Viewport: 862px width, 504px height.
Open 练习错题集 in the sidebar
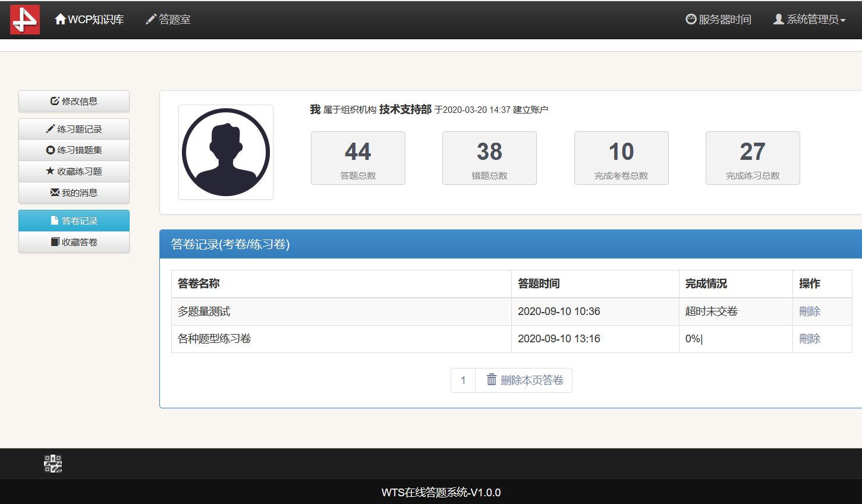(x=74, y=150)
